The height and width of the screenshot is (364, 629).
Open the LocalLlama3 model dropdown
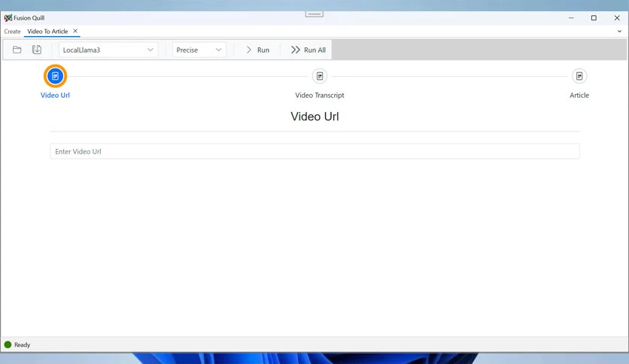108,50
